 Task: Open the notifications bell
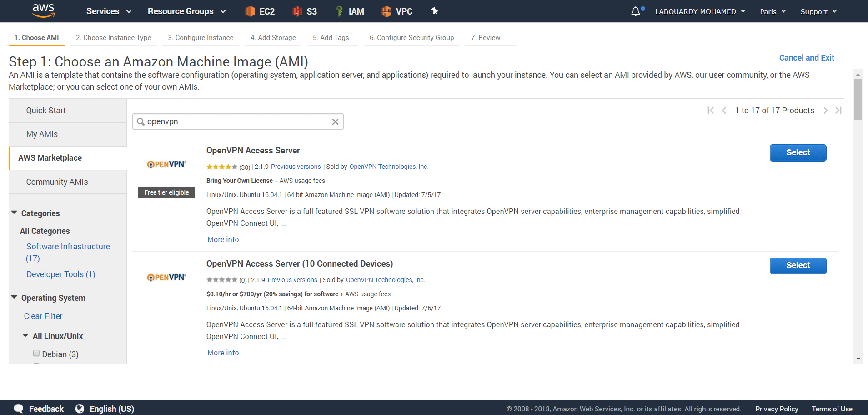tap(636, 11)
